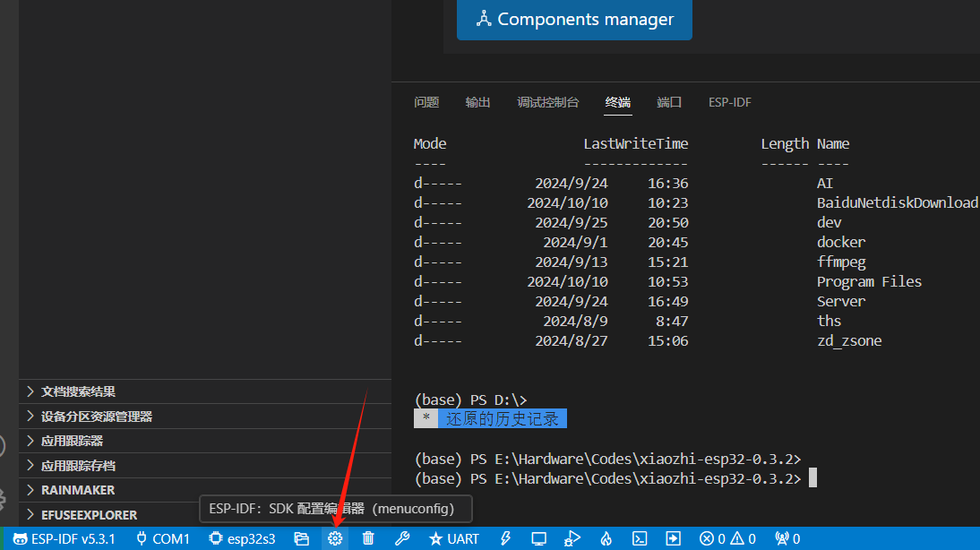980x550 pixels.
Task: Switch to the 输出 panel tab
Action: (477, 102)
